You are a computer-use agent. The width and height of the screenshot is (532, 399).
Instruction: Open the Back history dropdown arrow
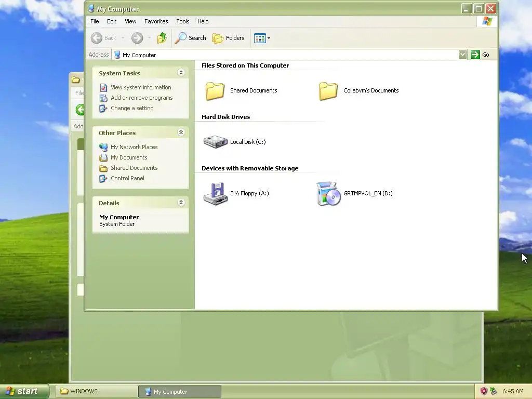(x=123, y=38)
